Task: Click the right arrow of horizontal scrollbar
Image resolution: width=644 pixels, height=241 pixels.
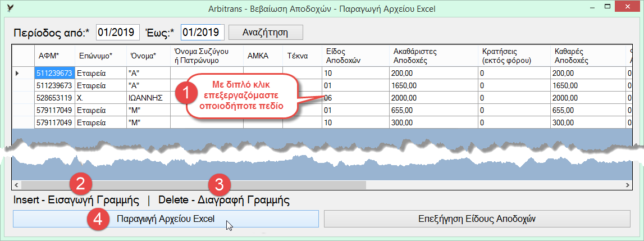Action: (628, 185)
